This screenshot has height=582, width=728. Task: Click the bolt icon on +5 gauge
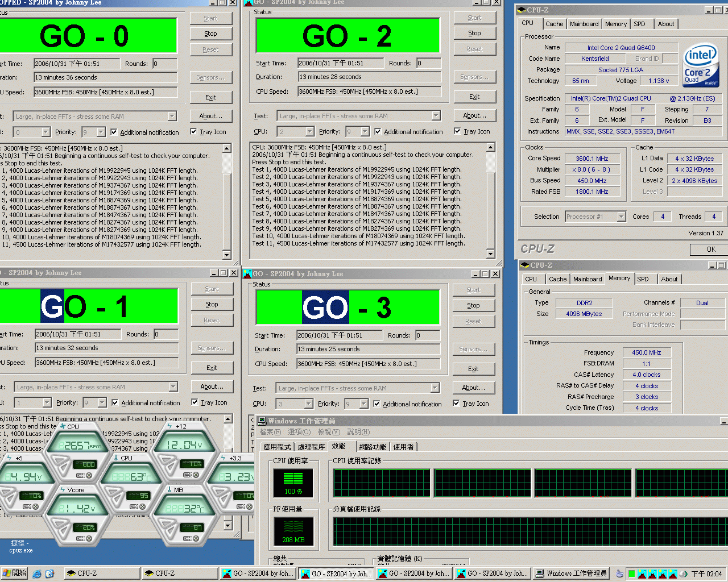(10, 458)
